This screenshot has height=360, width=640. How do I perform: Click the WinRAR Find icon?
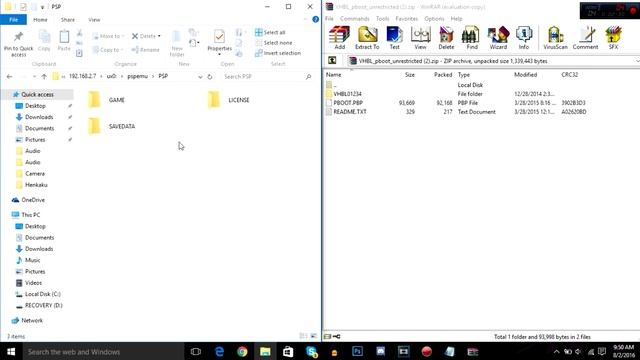(472, 38)
